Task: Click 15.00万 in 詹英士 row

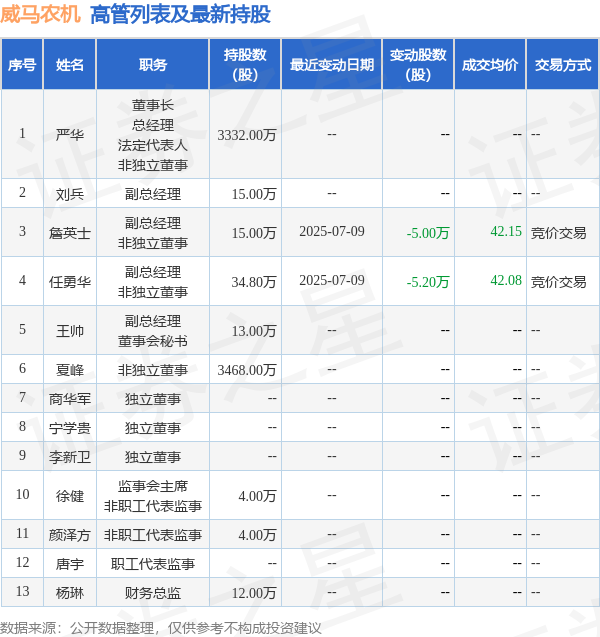Action: [x=254, y=233]
